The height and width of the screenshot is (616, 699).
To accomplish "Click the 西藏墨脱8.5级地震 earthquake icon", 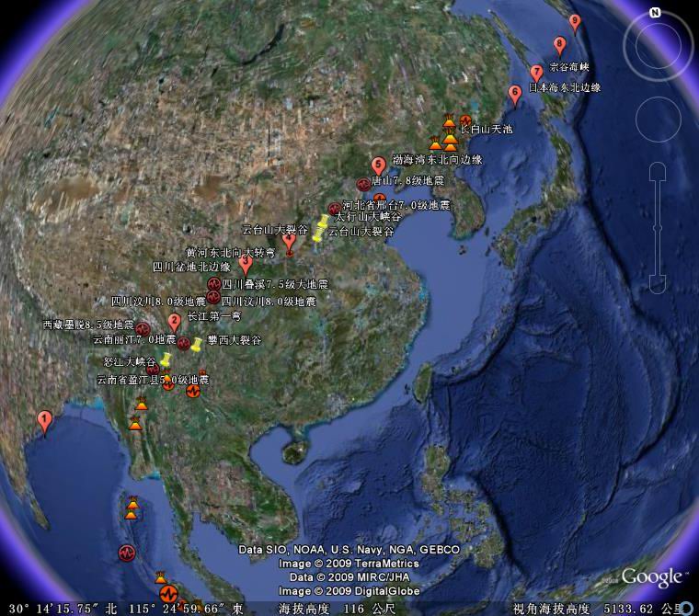I will [x=143, y=329].
